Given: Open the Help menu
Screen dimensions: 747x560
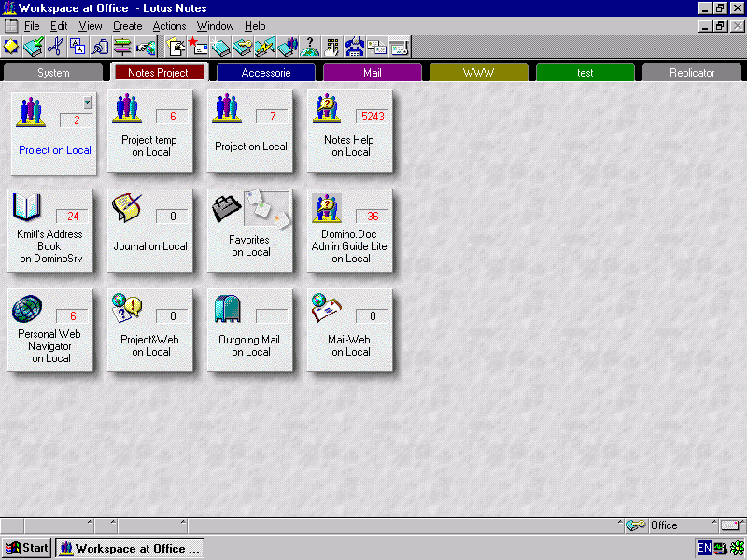Looking at the screenshot, I should (255, 26).
